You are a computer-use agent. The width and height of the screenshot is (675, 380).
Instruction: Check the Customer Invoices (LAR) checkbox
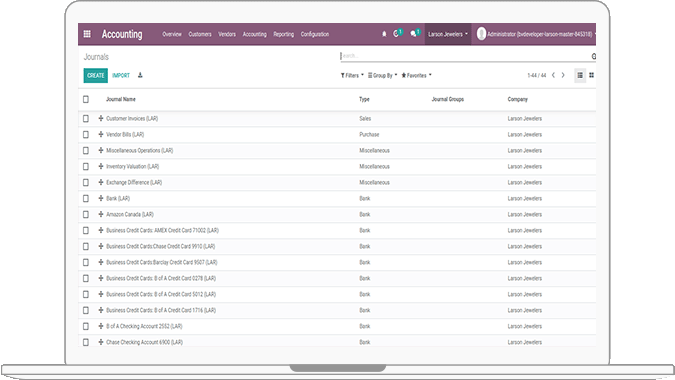[86, 118]
